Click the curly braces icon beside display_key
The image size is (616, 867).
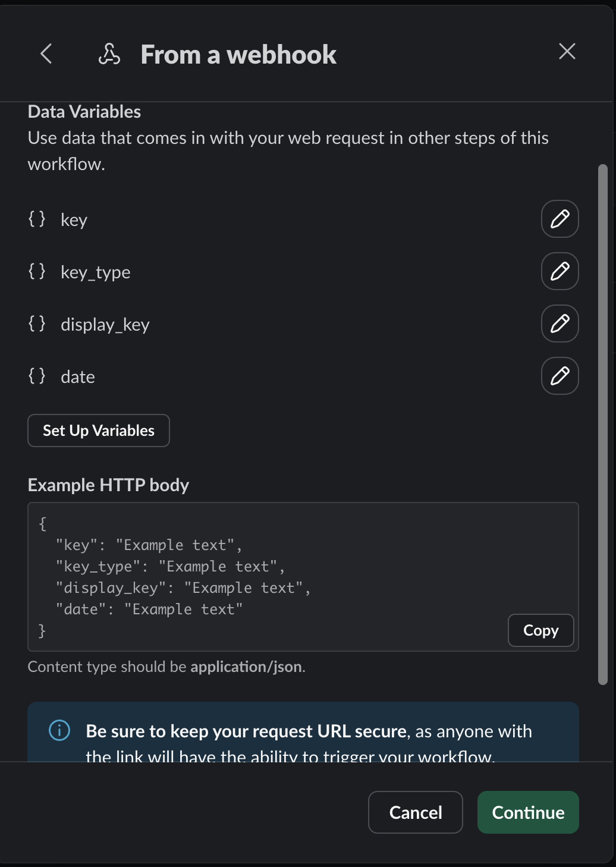pyautogui.click(x=37, y=323)
